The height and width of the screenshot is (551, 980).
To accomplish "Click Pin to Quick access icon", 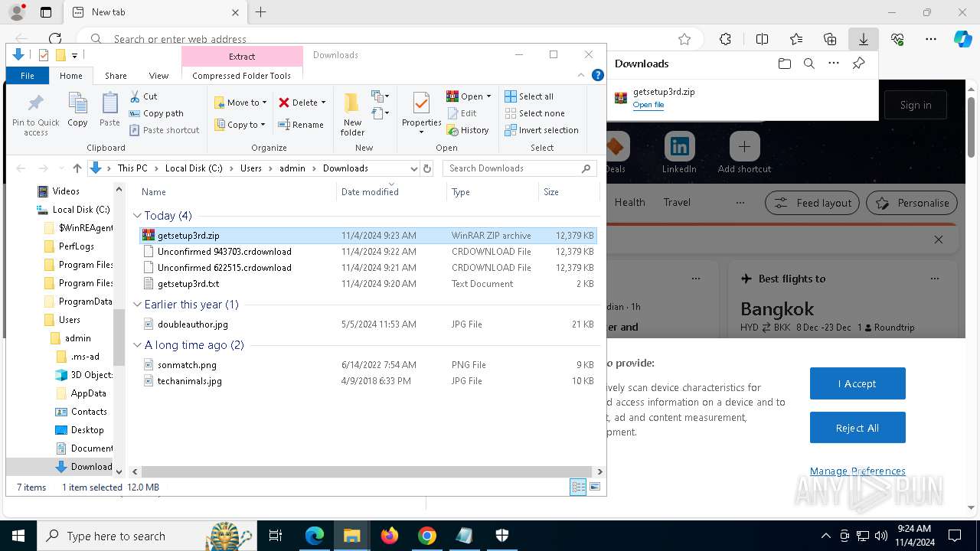I will (35, 115).
